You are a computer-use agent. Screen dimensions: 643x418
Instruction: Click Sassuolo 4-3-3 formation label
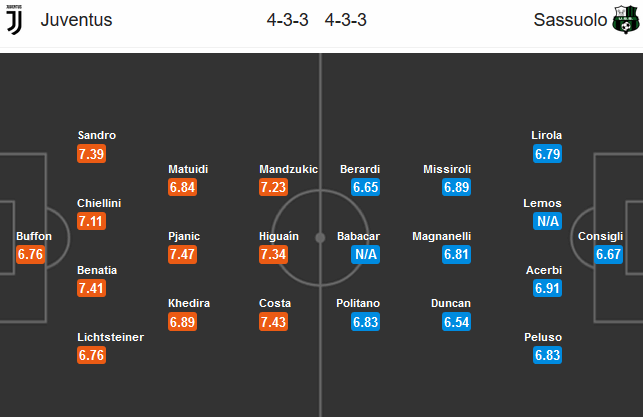346,20
